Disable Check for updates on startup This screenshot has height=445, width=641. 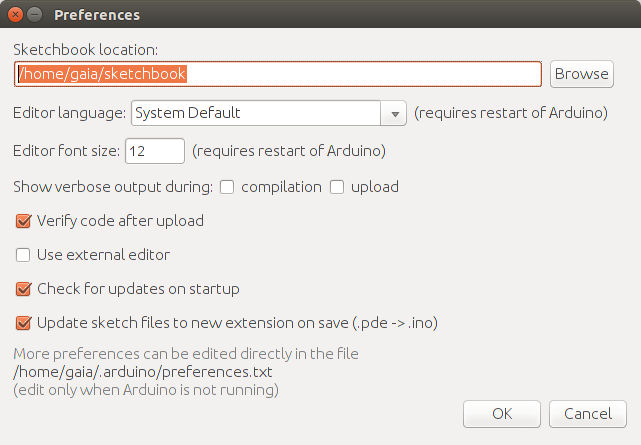(x=24, y=289)
